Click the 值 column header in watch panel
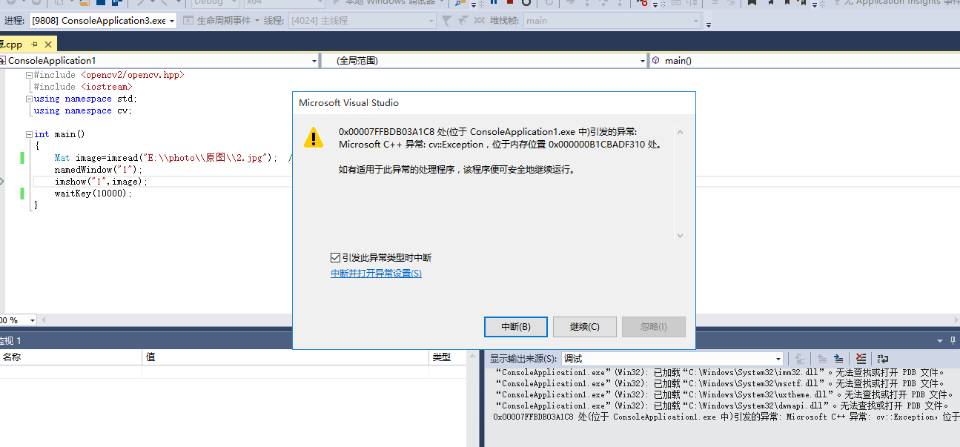The width and height of the screenshot is (960, 447). click(x=285, y=357)
